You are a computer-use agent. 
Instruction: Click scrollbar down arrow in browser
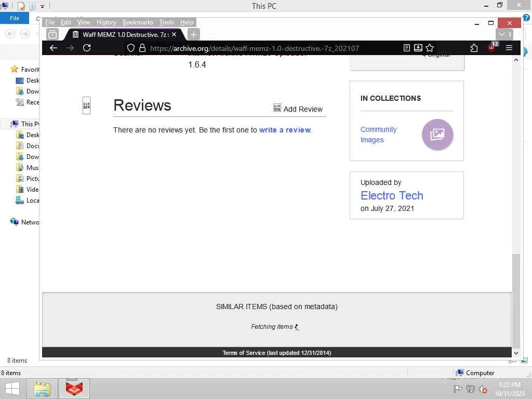[516, 353]
